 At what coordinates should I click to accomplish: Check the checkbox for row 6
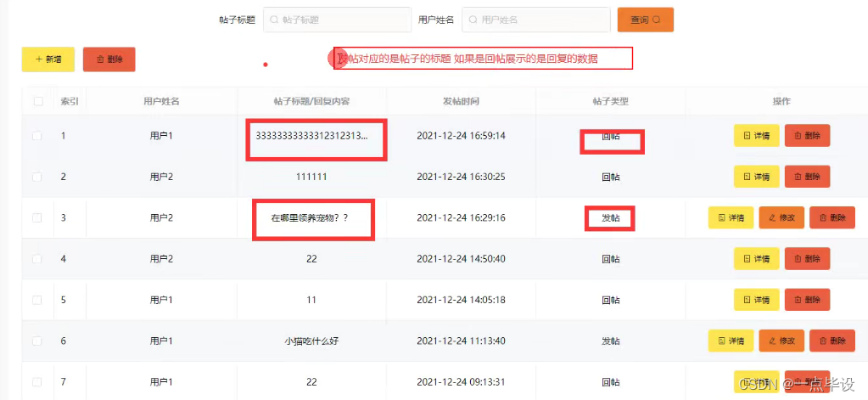[x=37, y=341]
